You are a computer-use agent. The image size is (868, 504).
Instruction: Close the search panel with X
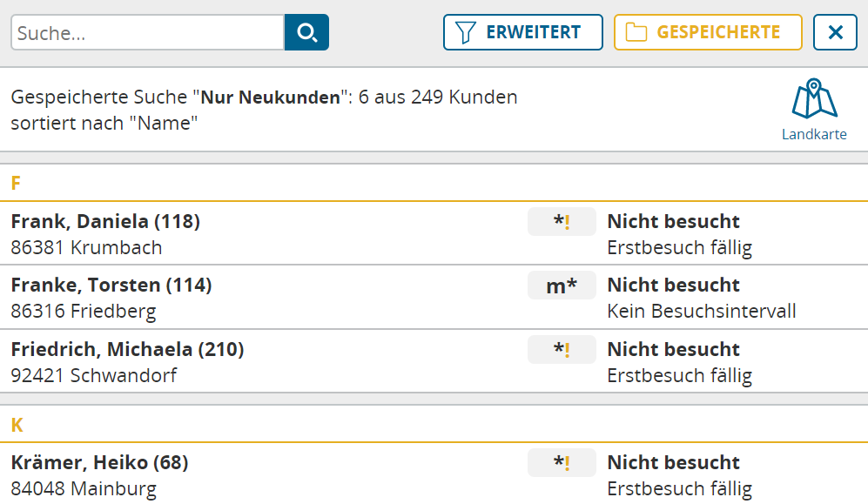point(835,32)
